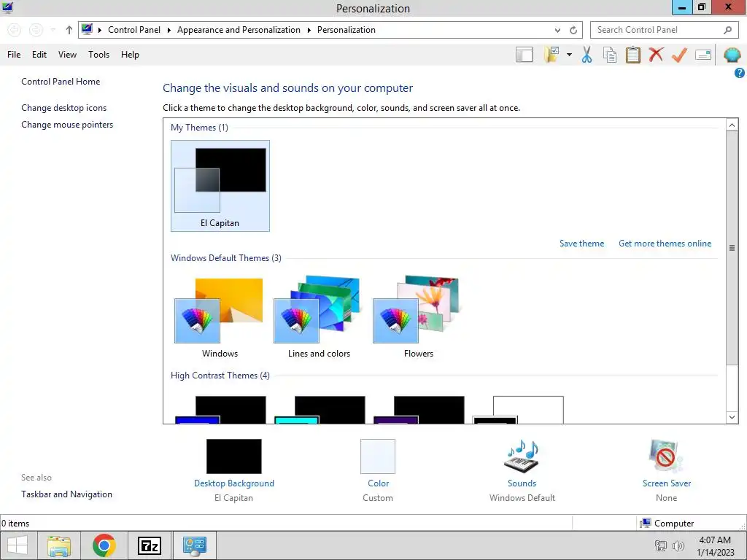Click the red X Delete icon
Screen dimensions: 747x560
(656, 55)
